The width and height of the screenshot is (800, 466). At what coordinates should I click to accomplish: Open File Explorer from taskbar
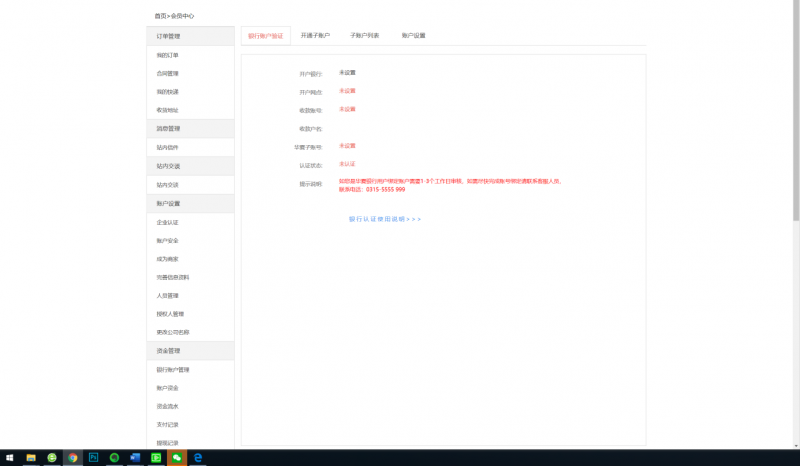pyautogui.click(x=31, y=458)
